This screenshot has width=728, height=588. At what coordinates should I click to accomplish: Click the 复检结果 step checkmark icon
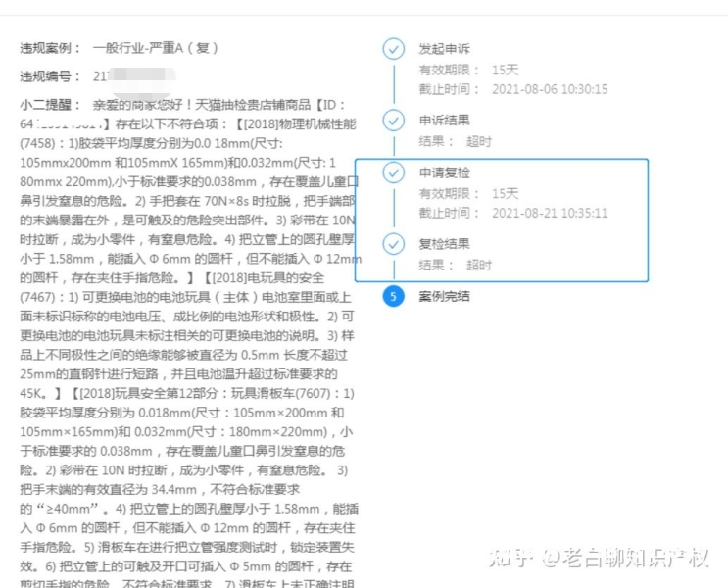393,244
